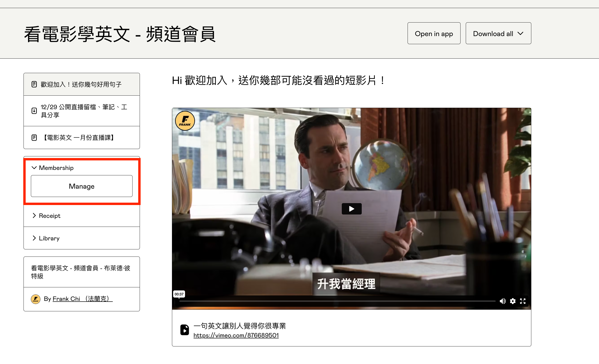Select 【電影英文 一月份直播課】 sidebar item
599x364 pixels.
click(x=78, y=138)
